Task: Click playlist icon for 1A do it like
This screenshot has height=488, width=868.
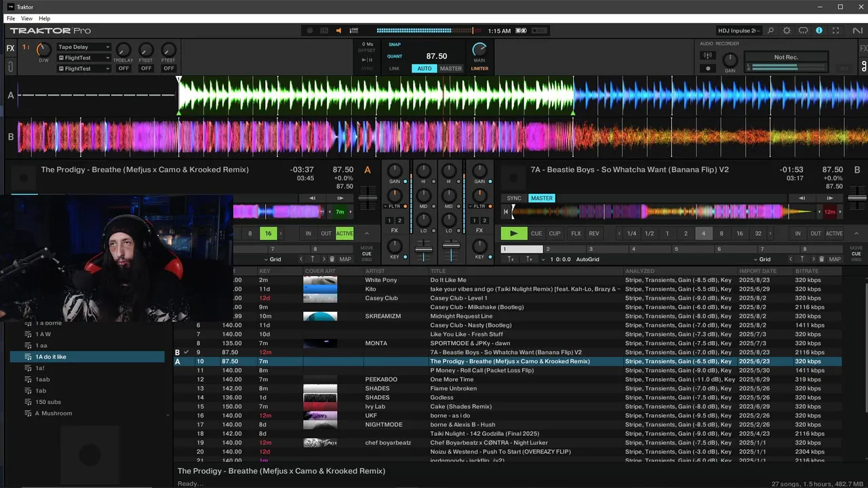Action: point(28,357)
